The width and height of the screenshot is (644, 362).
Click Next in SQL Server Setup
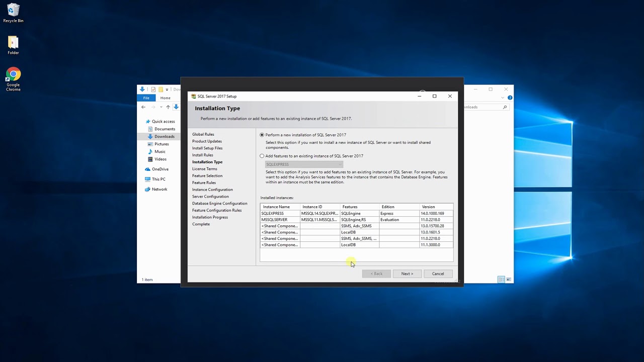pyautogui.click(x=407, y=274)
